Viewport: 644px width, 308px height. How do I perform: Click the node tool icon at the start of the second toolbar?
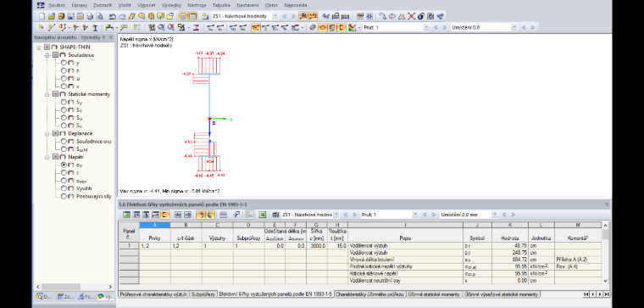pyautogui.click(x=42, y=27)
